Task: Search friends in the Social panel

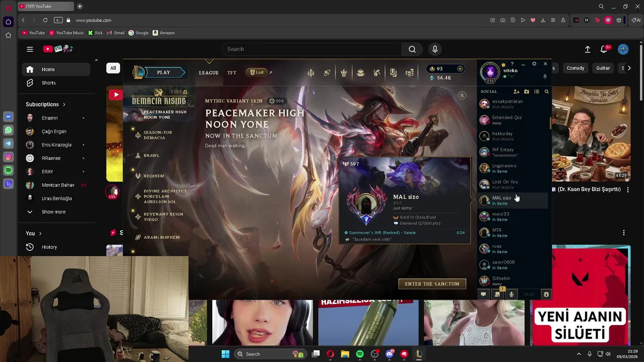Action: (546, 92)
